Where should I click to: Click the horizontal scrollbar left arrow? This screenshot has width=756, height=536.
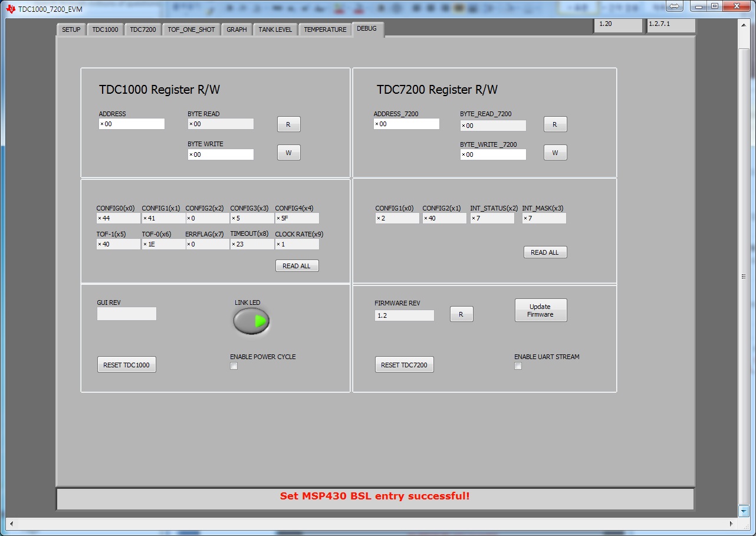tap(12, 524)
